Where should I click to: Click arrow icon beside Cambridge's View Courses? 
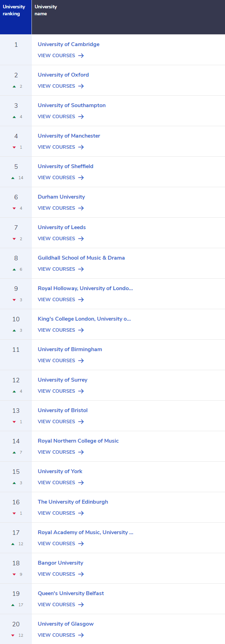pos(81,55)
